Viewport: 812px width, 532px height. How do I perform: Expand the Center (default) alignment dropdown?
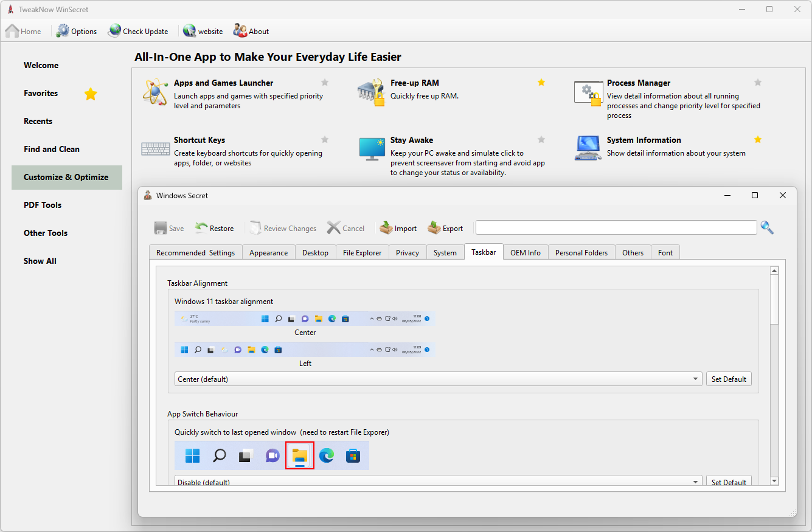click(x=438, y=379)
